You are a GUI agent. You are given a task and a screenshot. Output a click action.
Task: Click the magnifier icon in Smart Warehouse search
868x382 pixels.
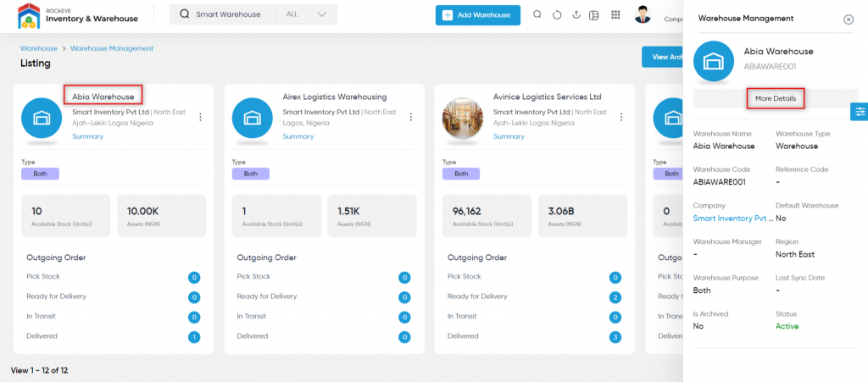[x=185, y=14]
